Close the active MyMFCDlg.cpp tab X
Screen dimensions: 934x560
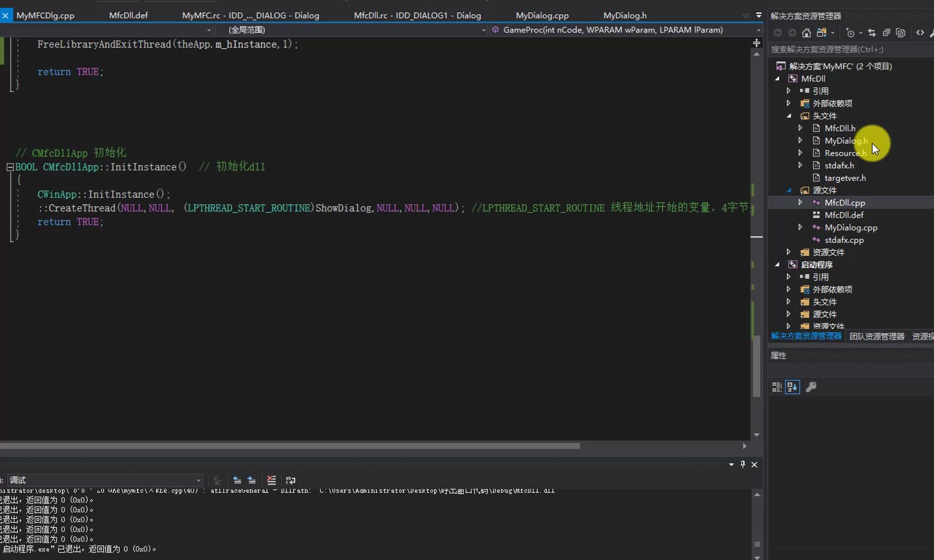coord(5,16)
